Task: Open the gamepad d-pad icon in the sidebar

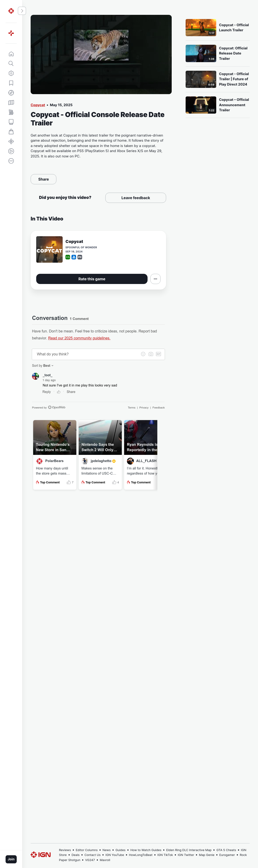Action: coord(11,141)
